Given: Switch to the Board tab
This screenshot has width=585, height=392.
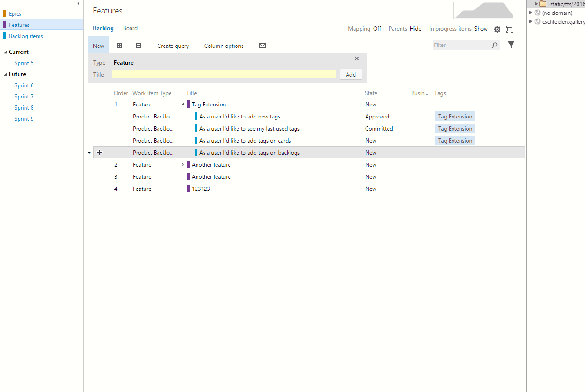Looking at the screenshot, I should (x=130, y=28).
